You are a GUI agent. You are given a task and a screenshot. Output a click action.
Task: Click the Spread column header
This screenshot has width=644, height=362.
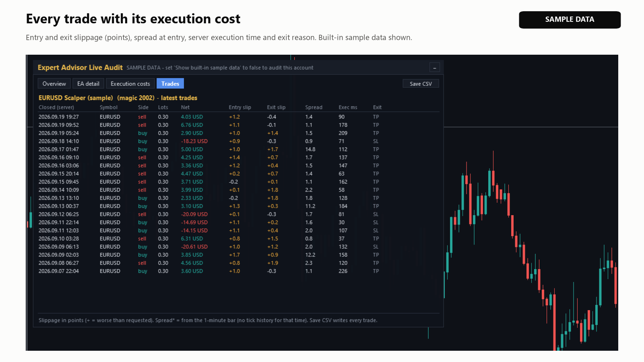314,107
